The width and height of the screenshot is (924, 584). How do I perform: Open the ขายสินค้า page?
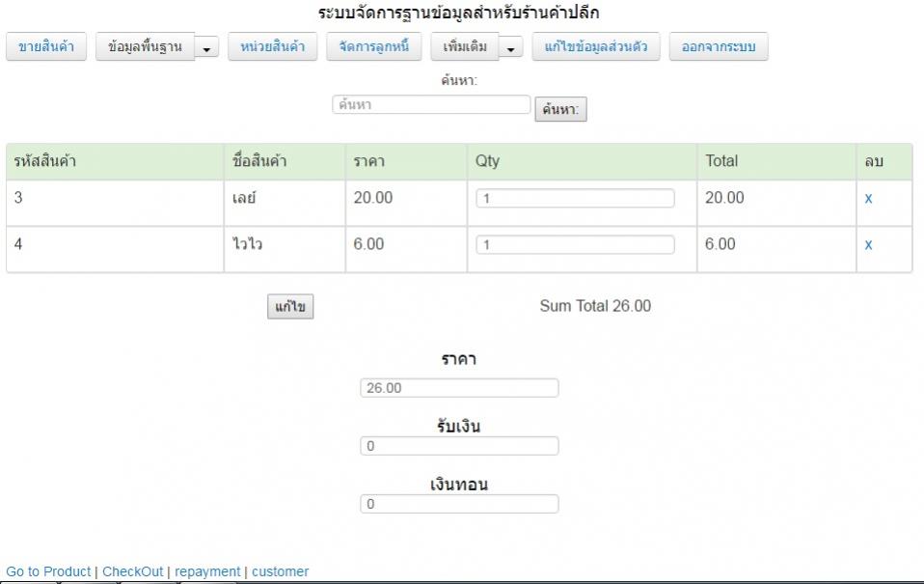(x=46, y=46)
